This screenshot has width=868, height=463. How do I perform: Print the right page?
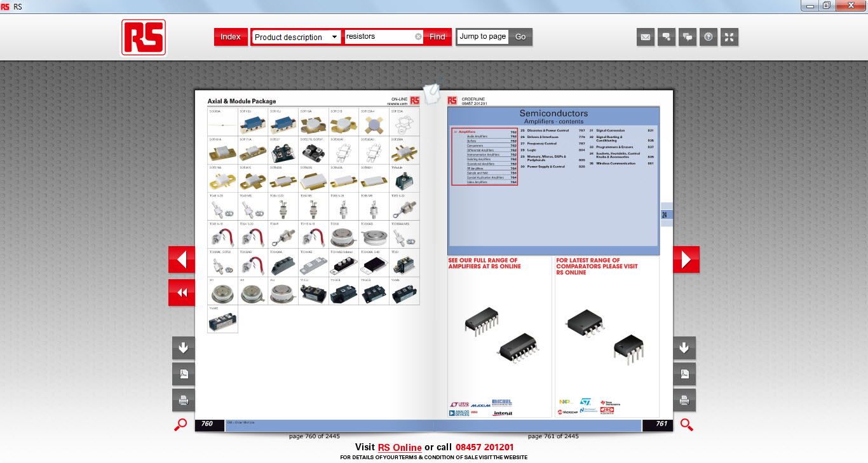[684, 400]
